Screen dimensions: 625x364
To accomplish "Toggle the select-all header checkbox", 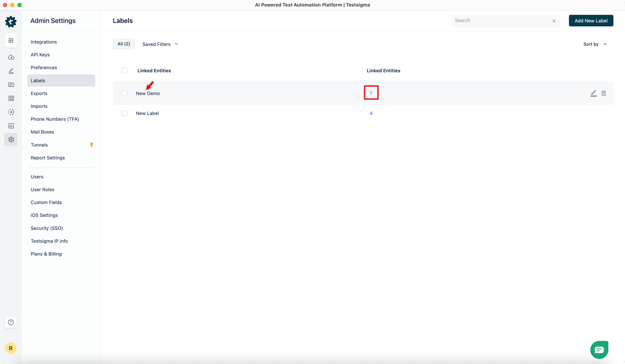I will coord(124,71).
